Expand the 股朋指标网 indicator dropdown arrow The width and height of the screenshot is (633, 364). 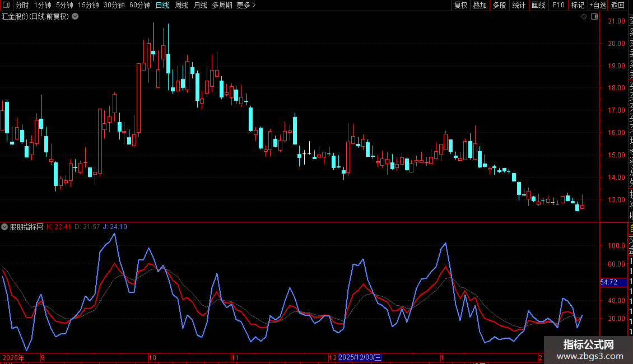pyautogui.click(x=4, y=227)
